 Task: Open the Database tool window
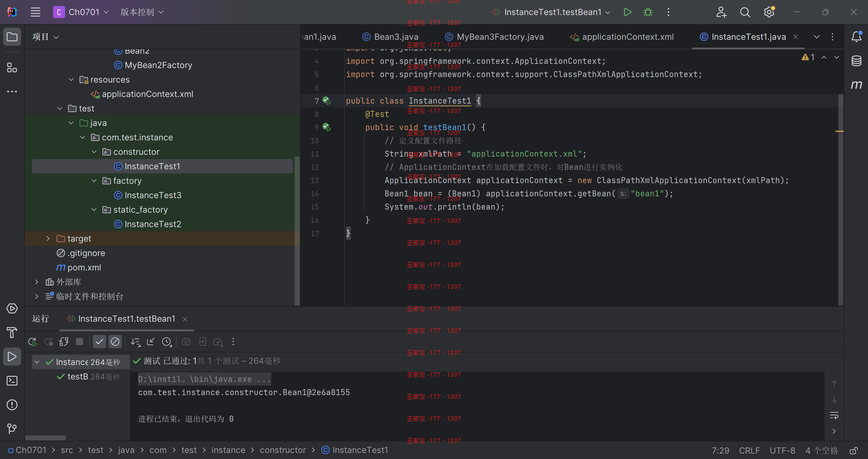click(x=856, y=61)
